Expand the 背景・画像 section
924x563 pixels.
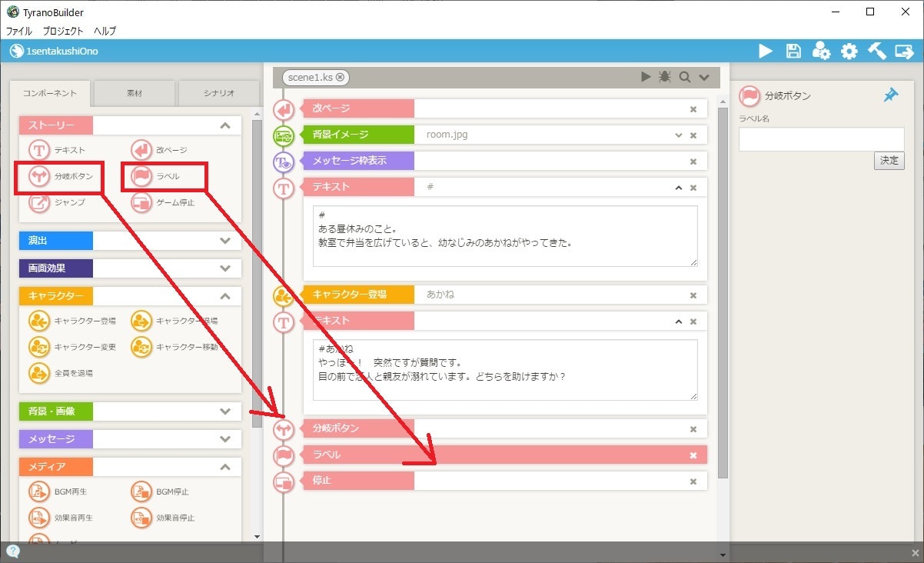(x=224, y=411)
